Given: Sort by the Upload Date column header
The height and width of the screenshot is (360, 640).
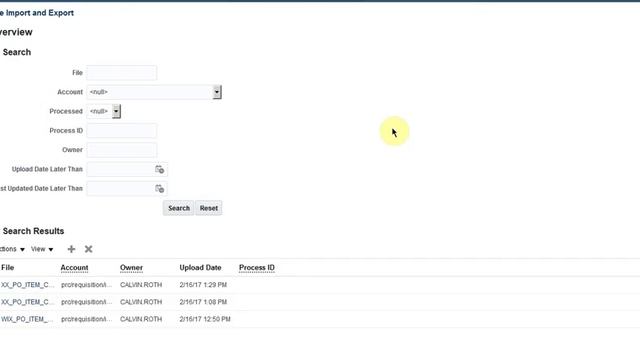Looking at the screenshot, I should pyautogui.click(x=200, y=268).
